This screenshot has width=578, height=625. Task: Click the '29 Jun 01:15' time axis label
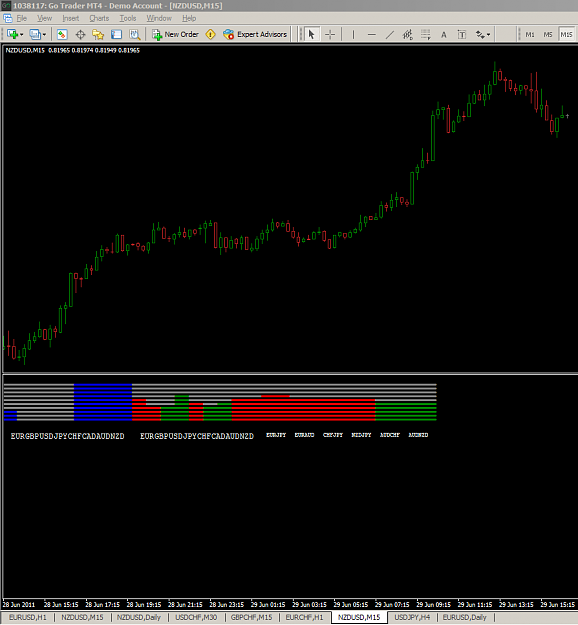[268, 605]
